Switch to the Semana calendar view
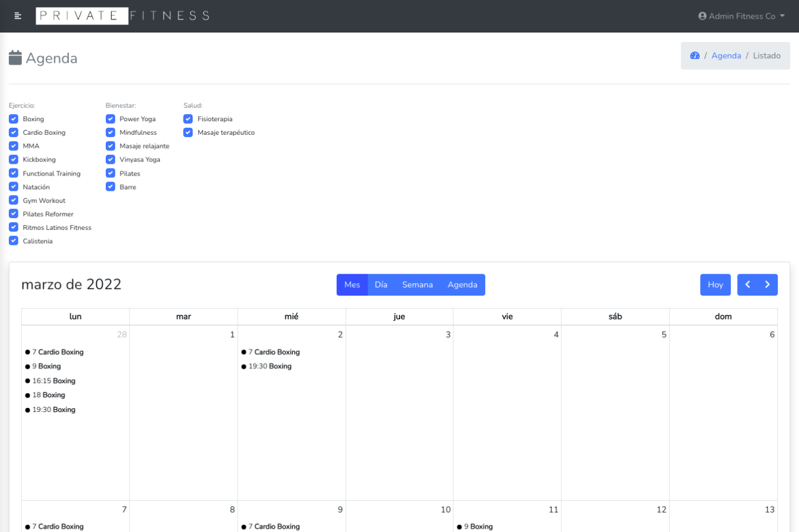799x532 pixels. pos(417,284)
